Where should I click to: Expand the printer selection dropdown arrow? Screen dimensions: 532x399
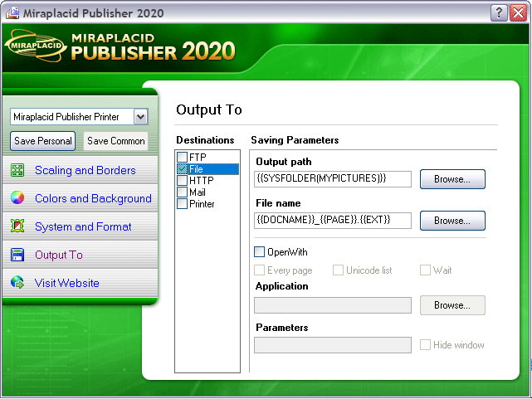point(140,117)
